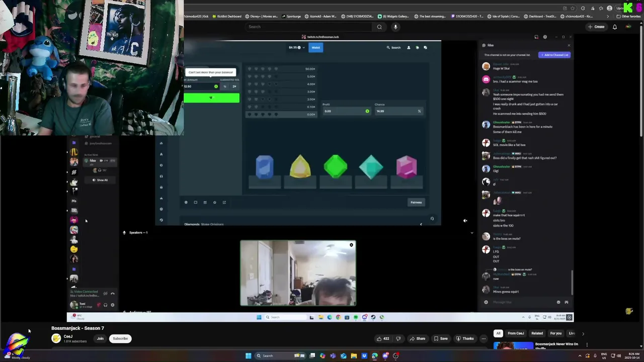Click the chat message input field
The width and height of the screenshot is (644, 362).
[522, 302]
